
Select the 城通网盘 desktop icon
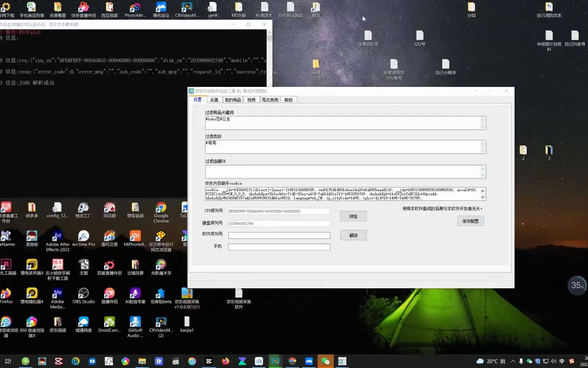click(x=83, y=324)
